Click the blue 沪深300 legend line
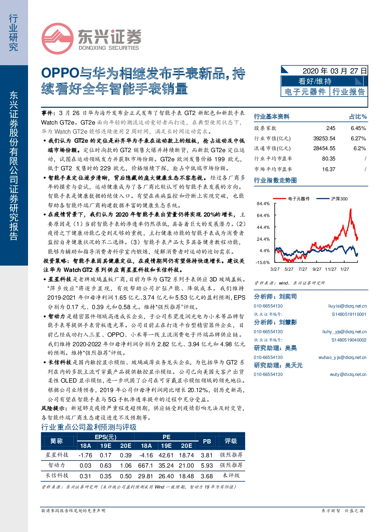The height and width of the screenshot is (532, 392). [x=323, y=198]
